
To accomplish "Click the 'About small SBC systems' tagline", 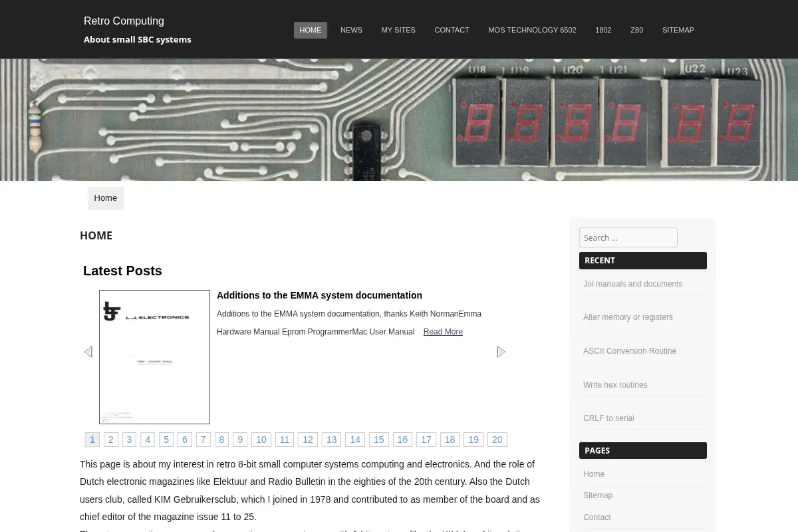I will click(138, 39).
